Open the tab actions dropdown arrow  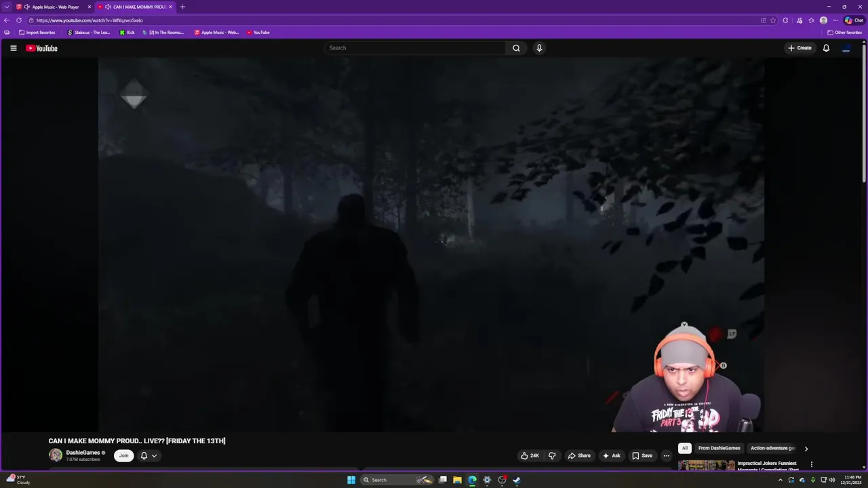click(7, 7)
